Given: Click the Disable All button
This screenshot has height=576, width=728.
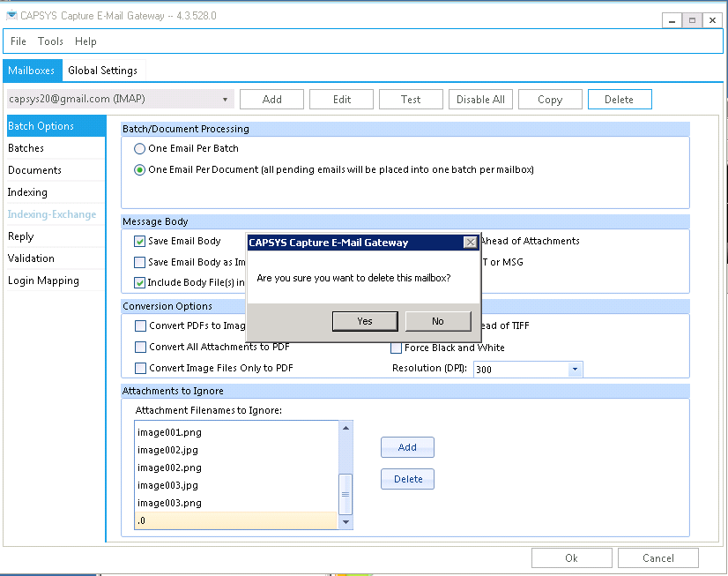Looking at the screenshot, I should pos(480,100).
